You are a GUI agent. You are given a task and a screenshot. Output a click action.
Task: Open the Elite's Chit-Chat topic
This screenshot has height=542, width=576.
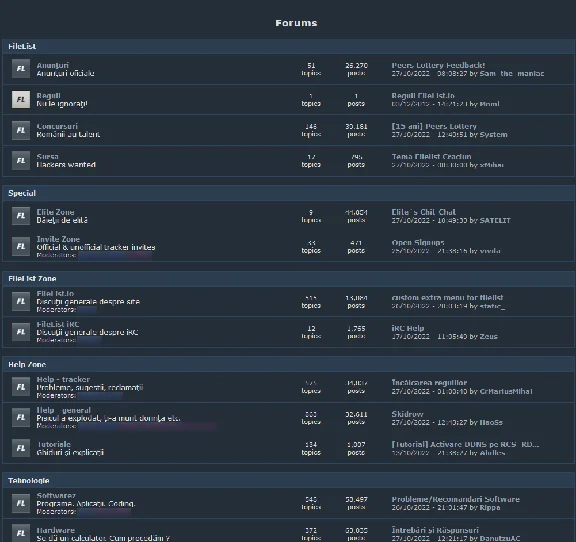[x=424, y=212]
